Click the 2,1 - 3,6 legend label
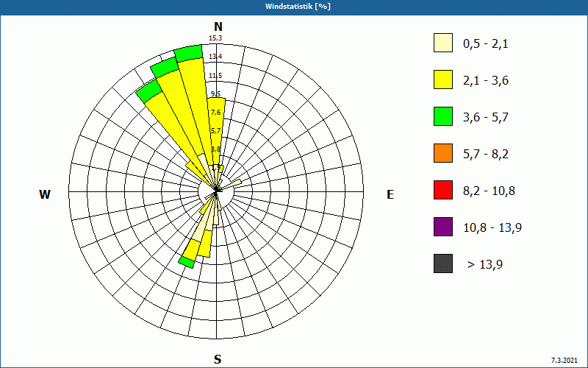Screen dimensions: 588x368 pos(486,81)
